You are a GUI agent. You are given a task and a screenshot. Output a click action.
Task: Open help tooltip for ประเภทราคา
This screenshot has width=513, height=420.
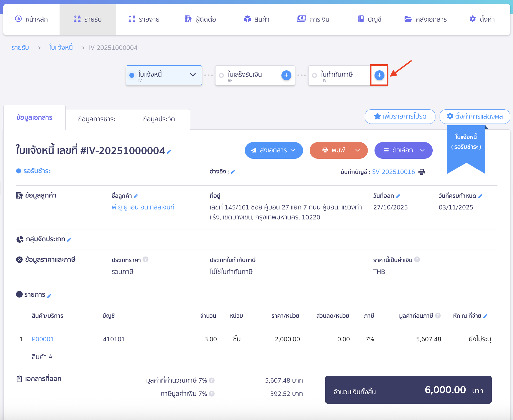(x=145, y=260)
